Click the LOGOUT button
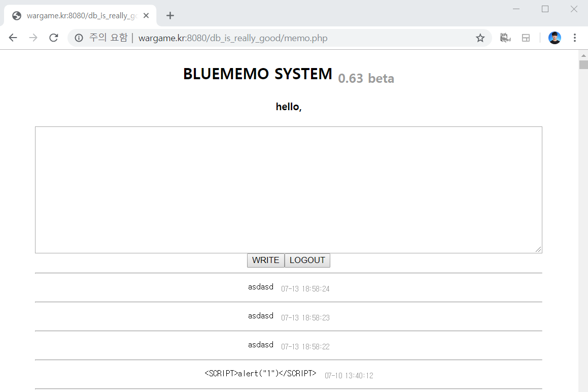This screenshot has width=588, height=392. click(307, 260)
